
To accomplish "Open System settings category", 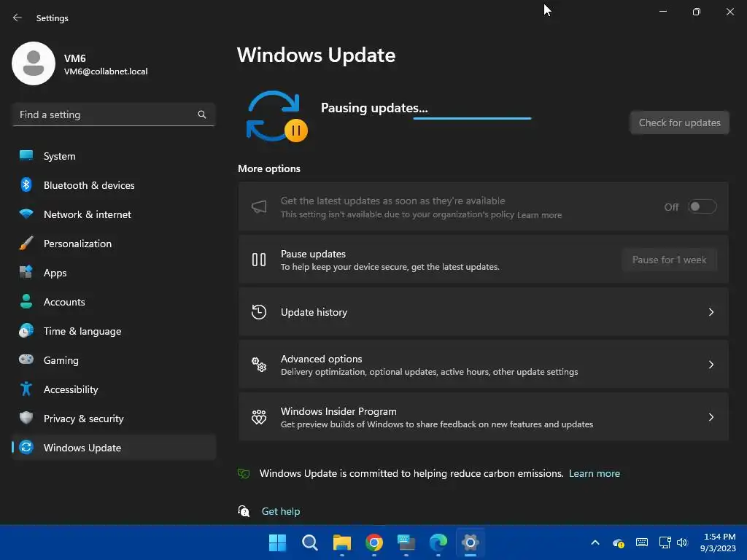I will coord(114,156).
